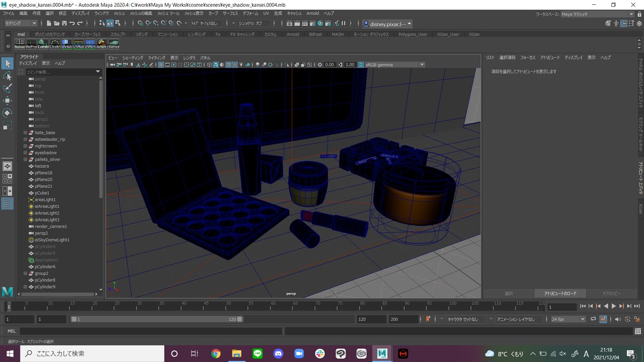
Task: Toggle the audio mute speaker icon
Action: click(x=618, y=319)
